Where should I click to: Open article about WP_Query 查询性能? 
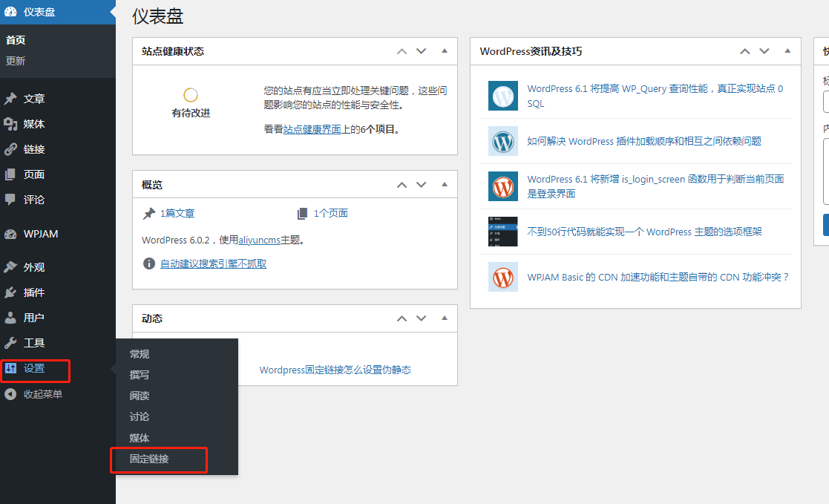(655, 96)
